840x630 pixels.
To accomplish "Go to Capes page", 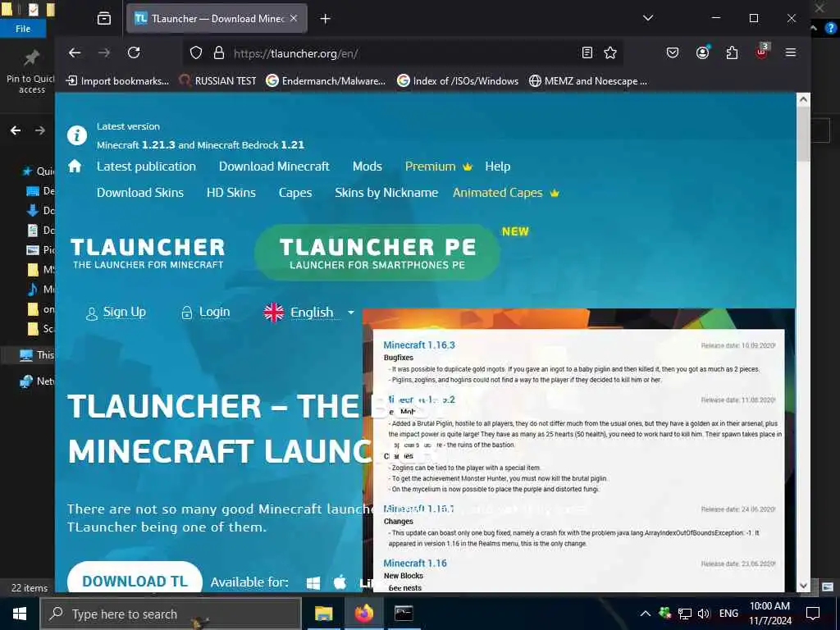I will (295, 193).
